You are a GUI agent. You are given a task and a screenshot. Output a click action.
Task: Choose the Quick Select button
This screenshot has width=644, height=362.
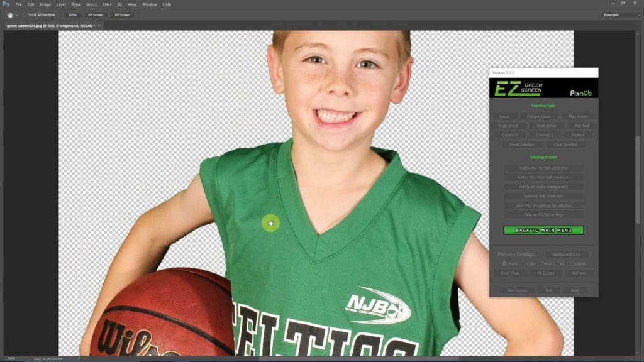546,126
